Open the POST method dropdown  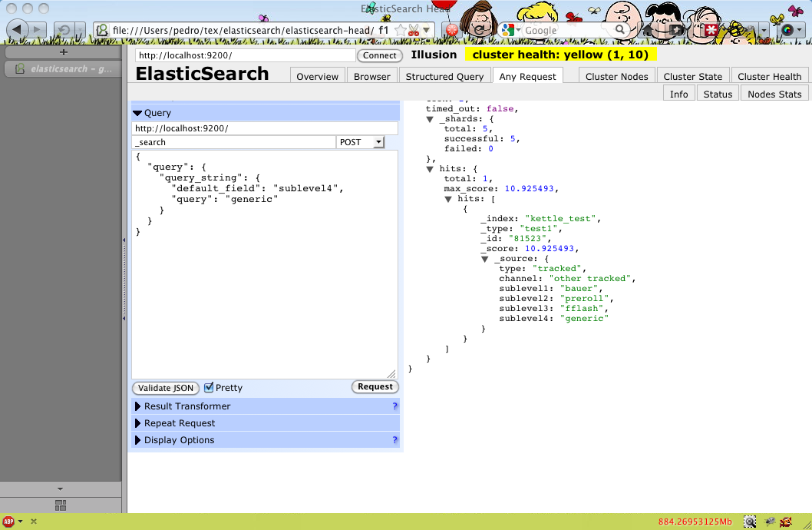360,142
